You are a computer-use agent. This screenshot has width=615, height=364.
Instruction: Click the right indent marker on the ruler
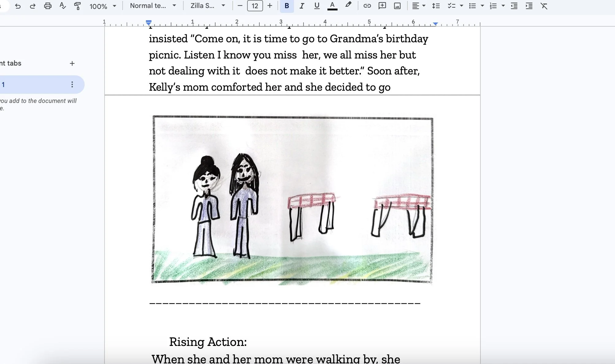point(435,24)
